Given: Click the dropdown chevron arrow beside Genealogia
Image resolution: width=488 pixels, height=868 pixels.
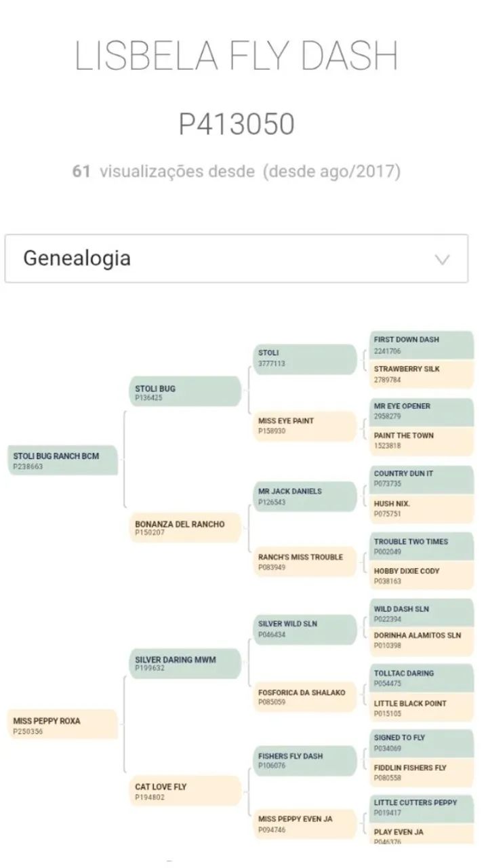Looking at the screenshot, I should (x=442, y=259).
